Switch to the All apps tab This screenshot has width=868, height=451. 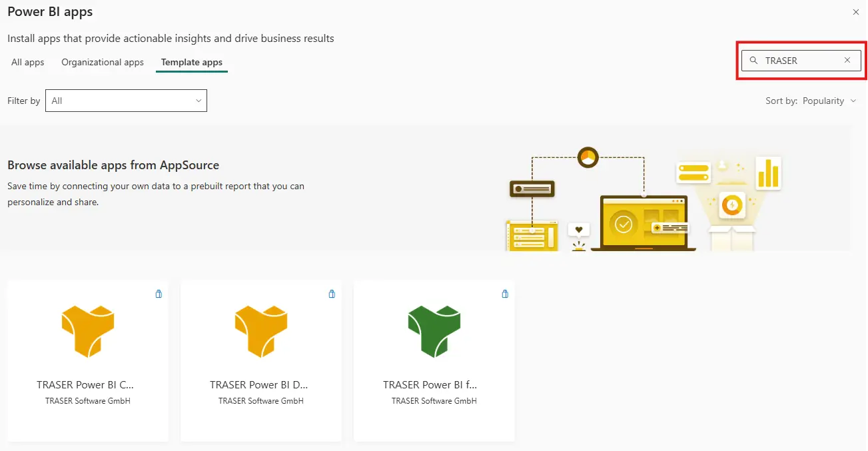pyautogui.click(x=28, y=62)
